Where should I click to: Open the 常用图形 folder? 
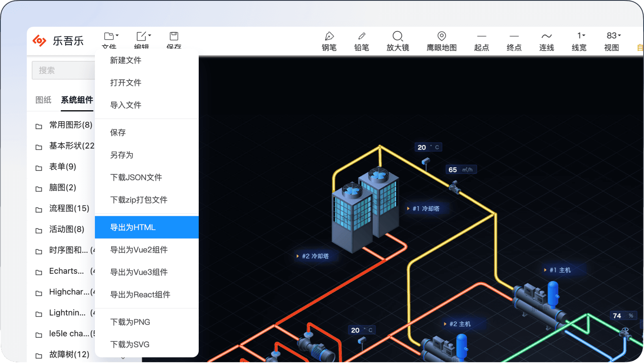tap(71, 125)
